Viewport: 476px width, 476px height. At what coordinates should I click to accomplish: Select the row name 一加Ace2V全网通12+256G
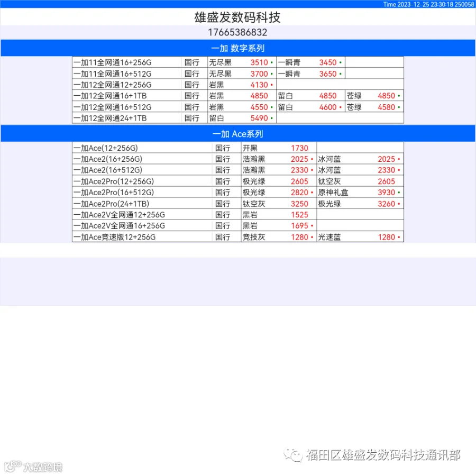pyautogui.click(x=120, y=215)
